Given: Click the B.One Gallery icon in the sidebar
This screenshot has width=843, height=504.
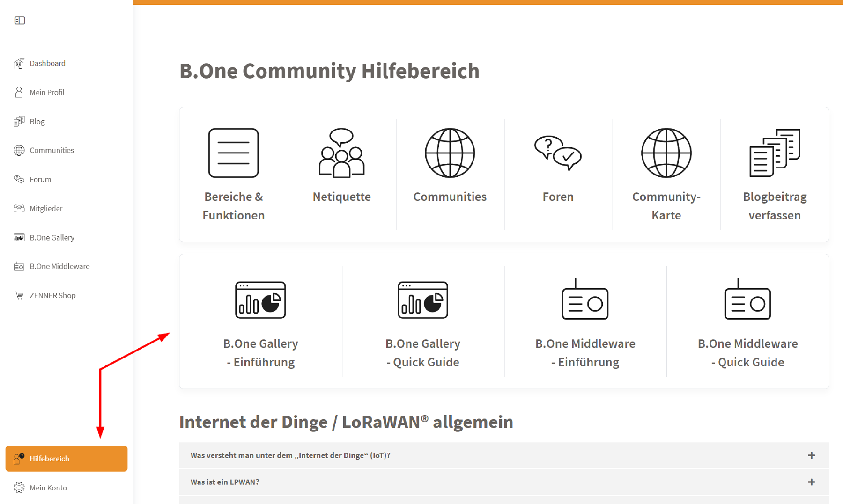Looking at the screenshot, I should click(x=19, y=237).
